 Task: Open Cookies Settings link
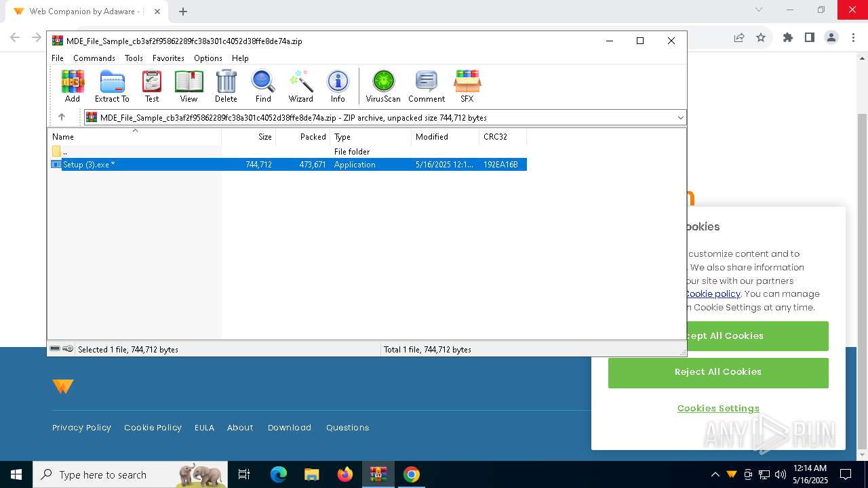click(718, 408)
